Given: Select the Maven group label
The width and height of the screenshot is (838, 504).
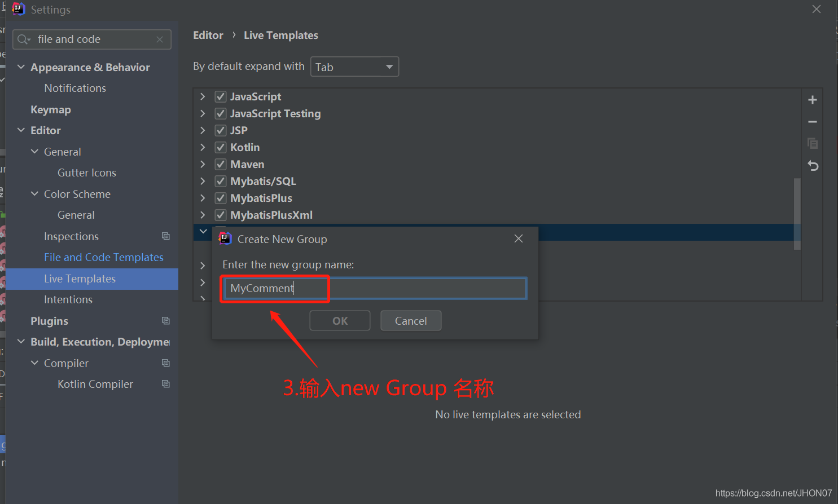Looking at the screenshot, I should pos(247,164).
